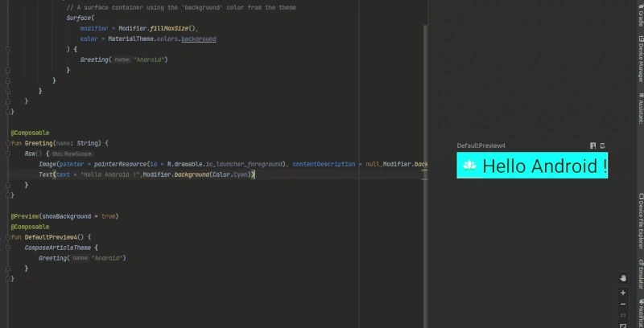The width and height of the screenshot is (644, 328).
Task: Click the contentDescription parameter
Action: point(324,164)
